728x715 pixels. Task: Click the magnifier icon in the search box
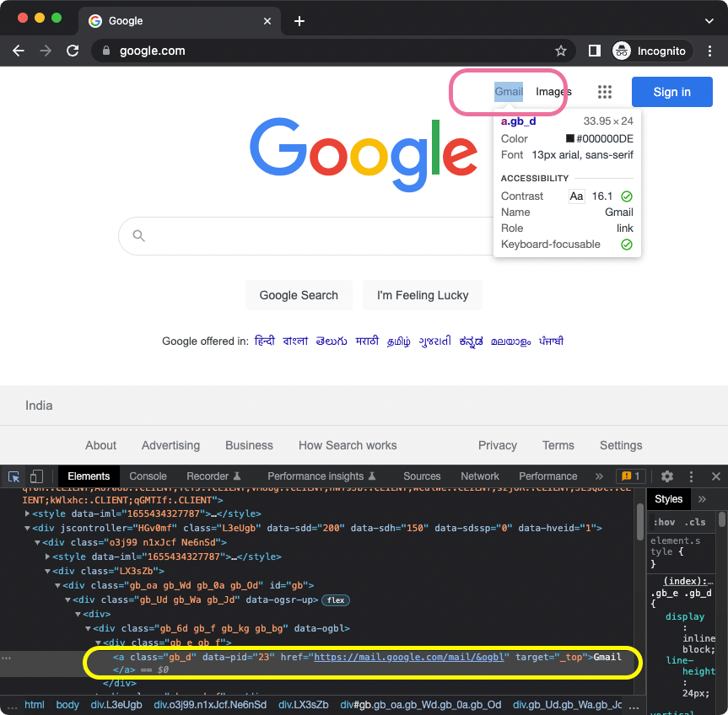pyautogui.click(x=139, y=236)
